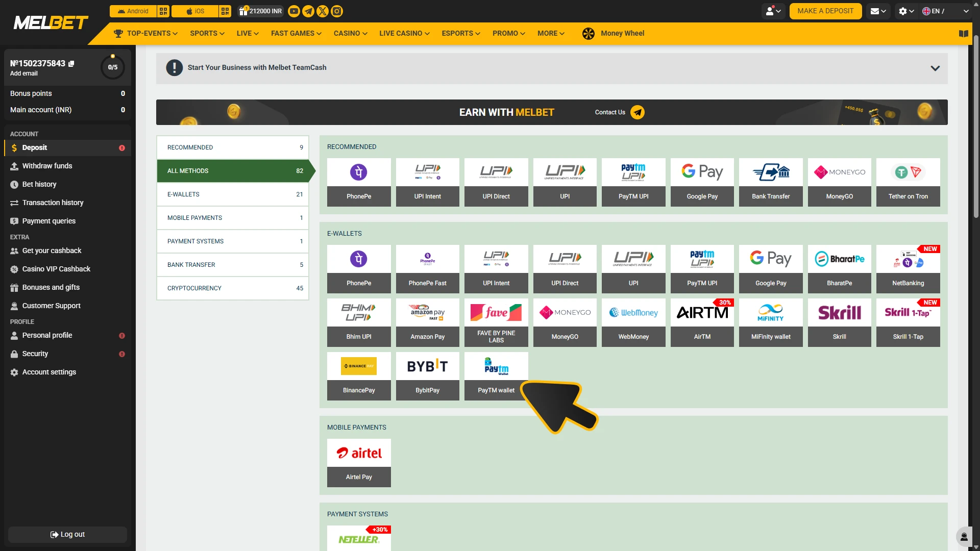The image size is (980, 551).
Task: Click MAKE A DEPOSIT button
Action: click(825, 11)
